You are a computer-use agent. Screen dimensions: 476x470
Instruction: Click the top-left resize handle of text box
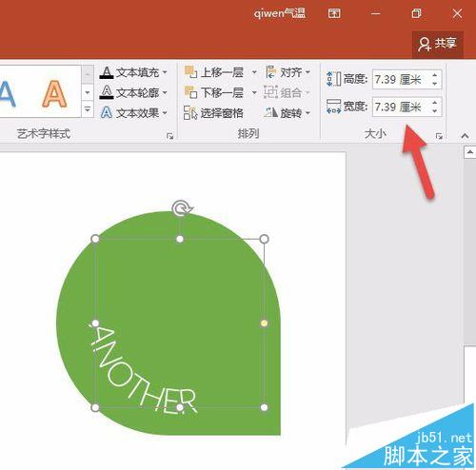95,239
